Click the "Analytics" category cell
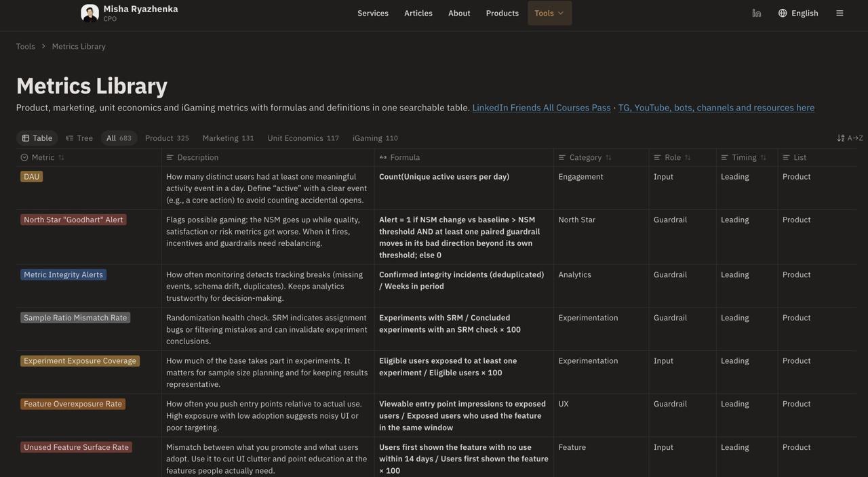 [x=575, y=275]
